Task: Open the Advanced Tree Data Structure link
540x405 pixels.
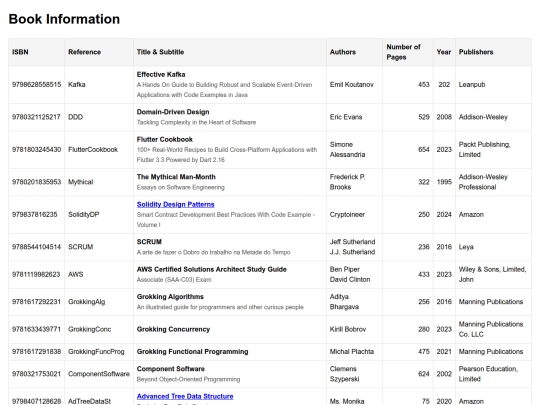Action: click(185, 396)
